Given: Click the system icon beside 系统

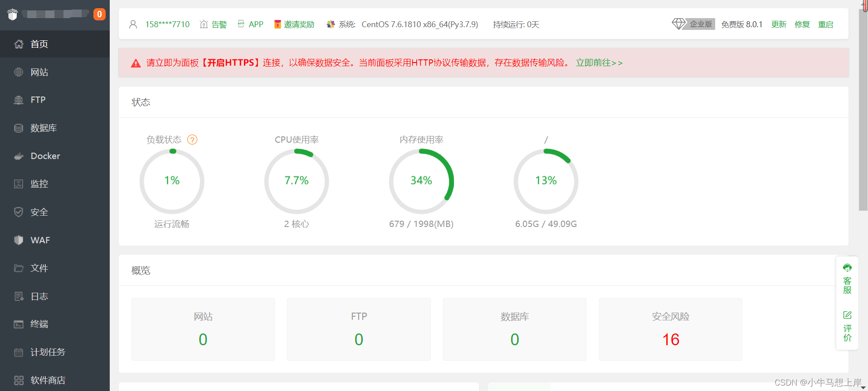Looking at the screenshot, I should pyautogui.click(x=331, y=24).
